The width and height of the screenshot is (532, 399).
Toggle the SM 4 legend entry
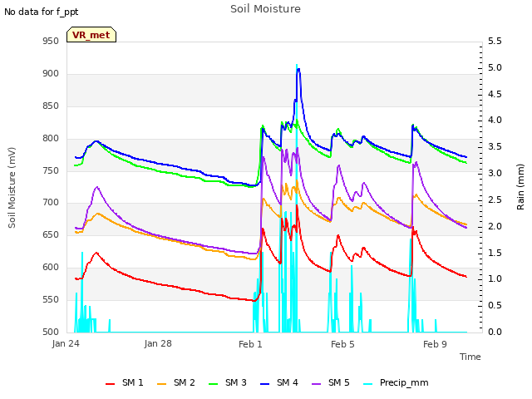[x=279, y=382]
